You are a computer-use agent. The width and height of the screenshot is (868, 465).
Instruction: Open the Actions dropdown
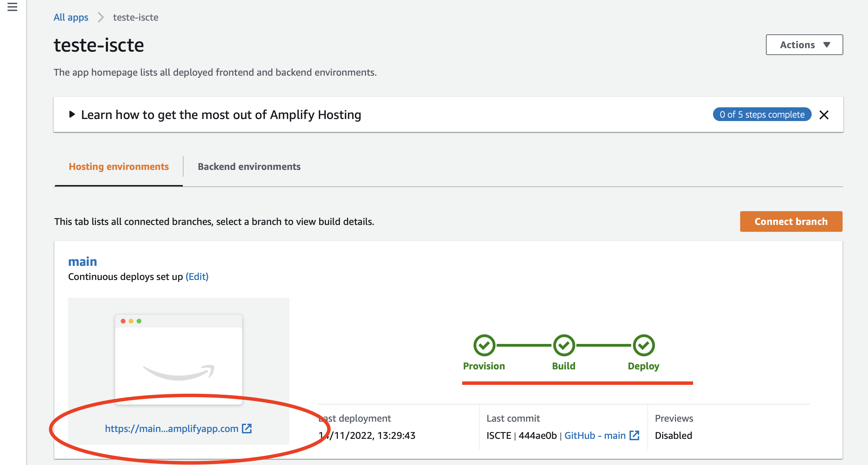(804, 45)
